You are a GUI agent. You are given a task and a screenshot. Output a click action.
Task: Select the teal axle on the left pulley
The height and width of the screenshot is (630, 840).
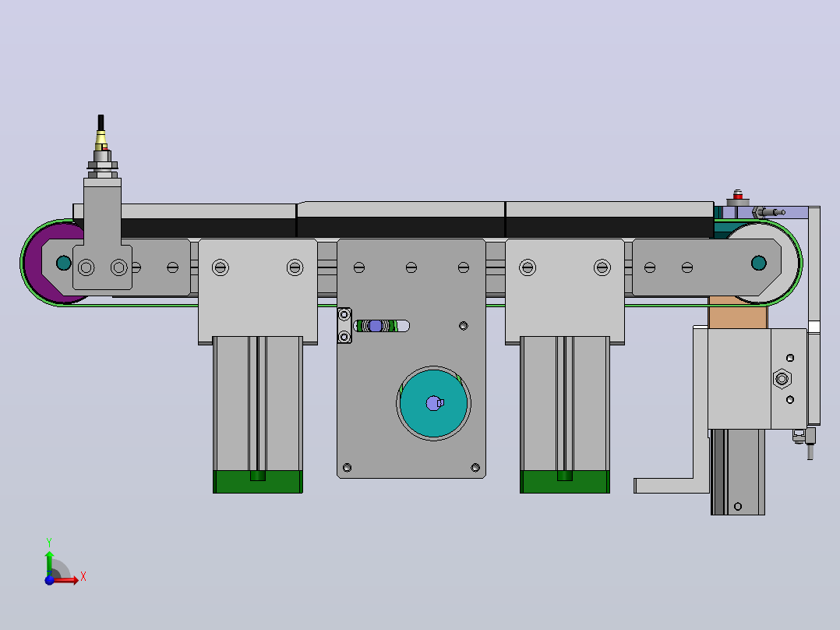point(64,263)
